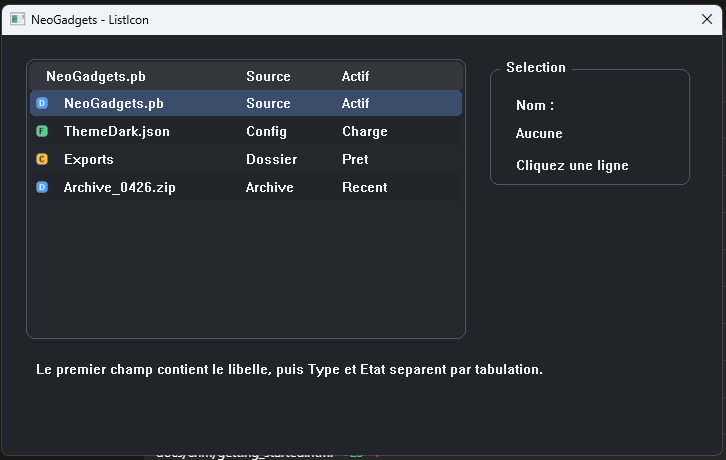
Task: Click the green icon next to ThemeDark.json
Action: coord(42,131)
